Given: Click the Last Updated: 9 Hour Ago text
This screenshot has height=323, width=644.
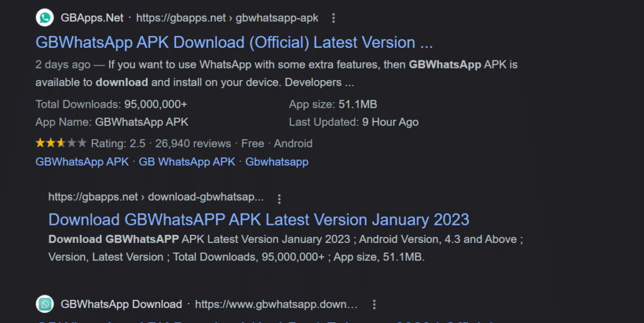Looking at the screenshot, I should pyautogui.click(x=353, y=122).
